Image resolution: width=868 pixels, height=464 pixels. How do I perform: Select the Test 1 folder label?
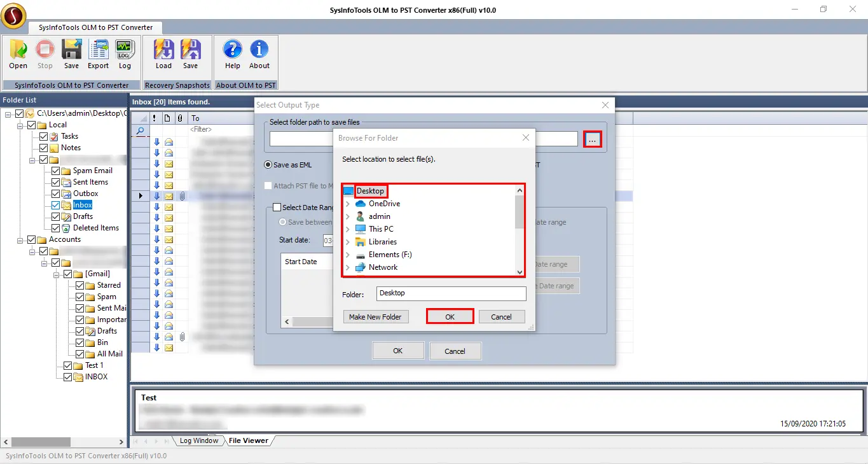(94, 365)
